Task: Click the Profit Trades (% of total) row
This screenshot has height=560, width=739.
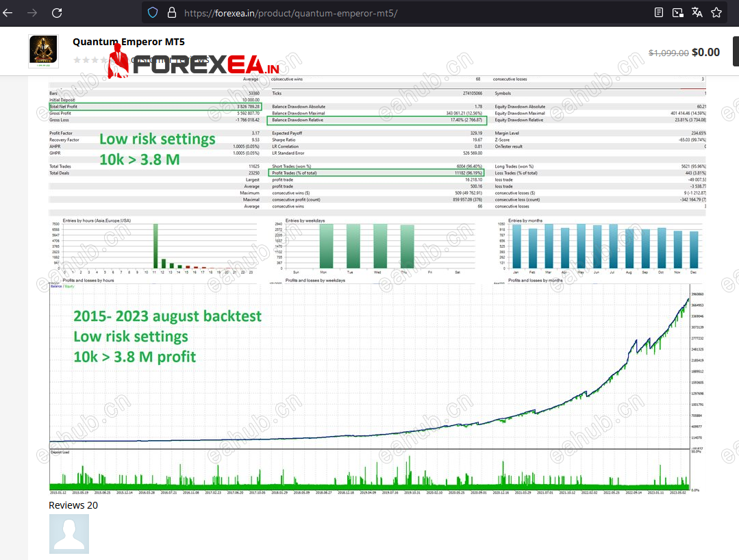Action: pos(376,173)
